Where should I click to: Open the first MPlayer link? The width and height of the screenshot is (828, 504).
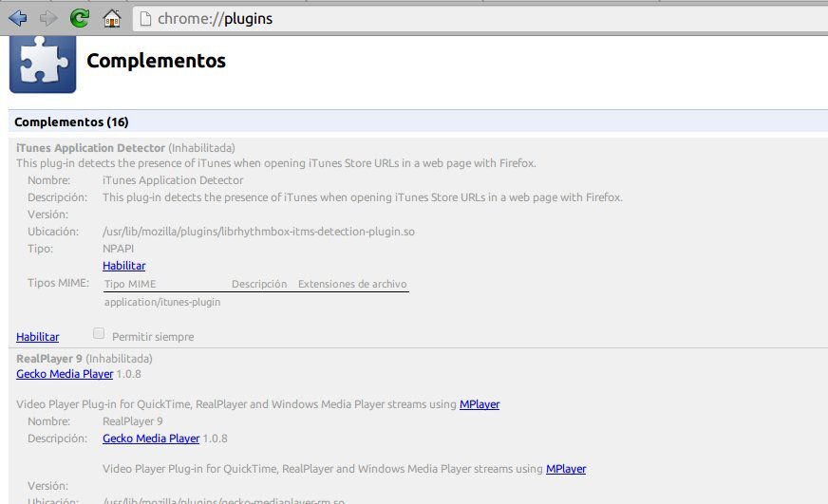(x=480, y=404)
